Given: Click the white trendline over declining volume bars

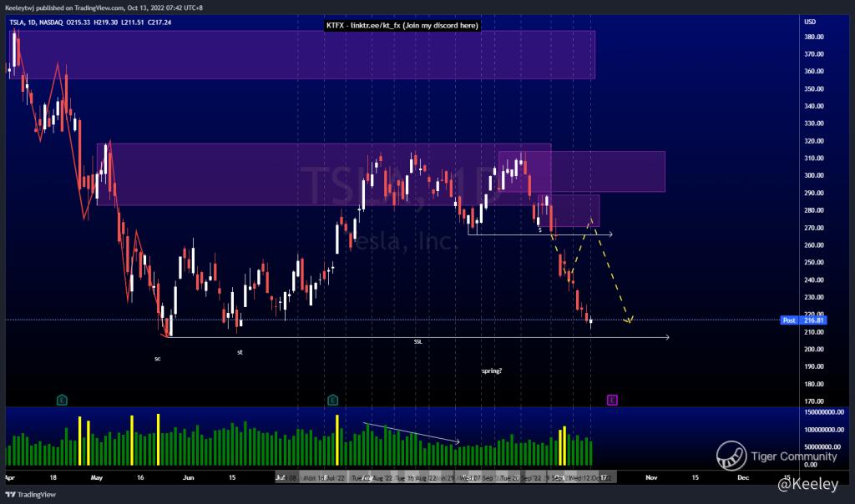Looking at the screenshot, I should click(x=412, y=432).
